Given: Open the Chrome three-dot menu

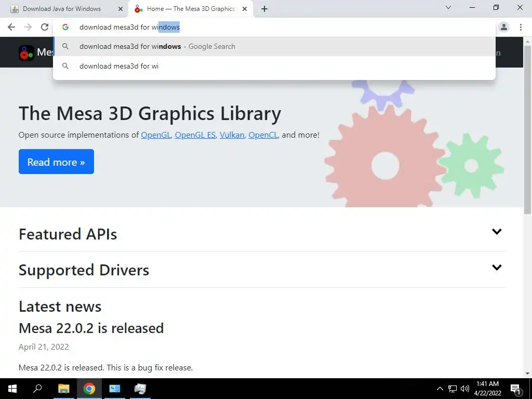Looking at the screenshot, I should 521,27.
